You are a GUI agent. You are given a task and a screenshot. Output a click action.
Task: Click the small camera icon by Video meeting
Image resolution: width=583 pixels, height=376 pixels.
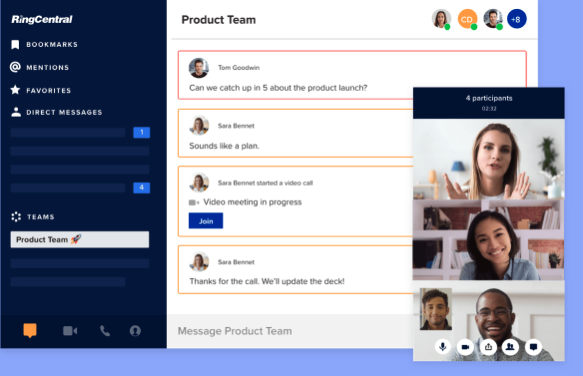tap(194, 202)
